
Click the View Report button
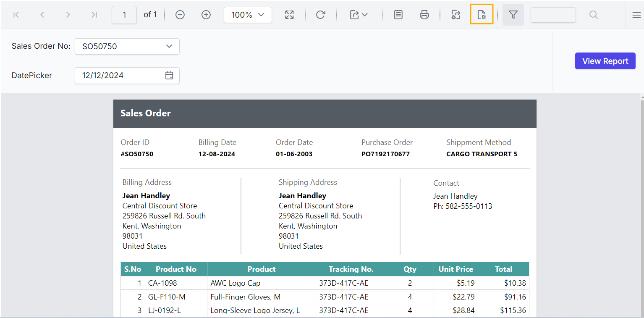coord(605,60)
